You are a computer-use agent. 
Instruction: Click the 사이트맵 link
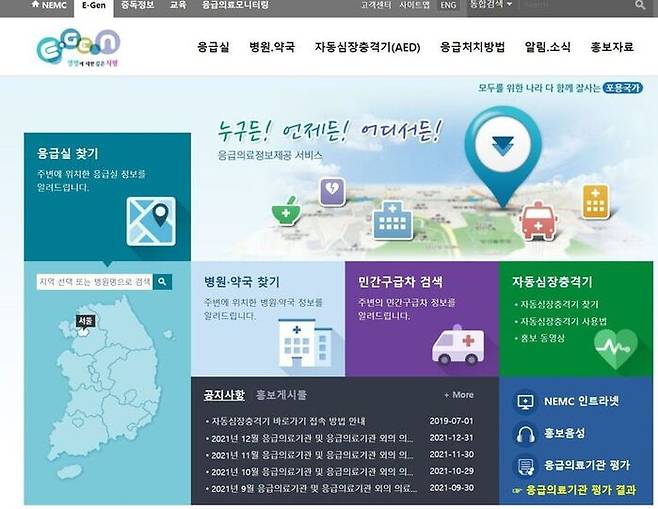click(414, 5)
